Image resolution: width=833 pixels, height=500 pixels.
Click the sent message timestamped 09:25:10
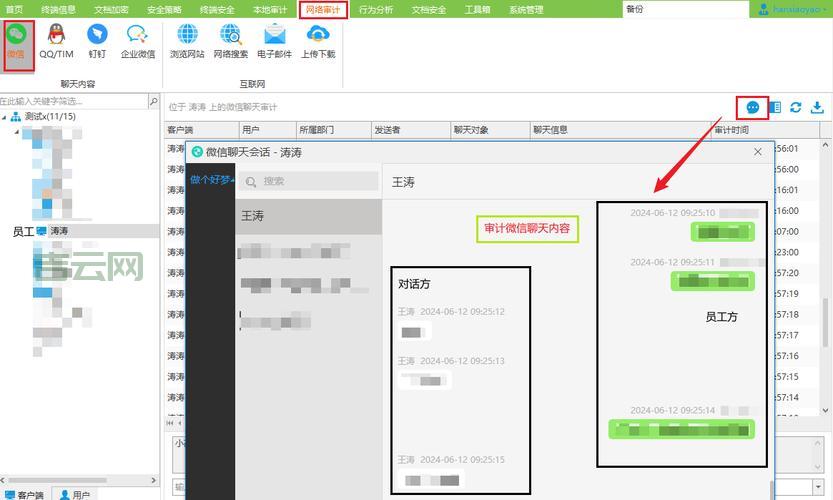722,232
